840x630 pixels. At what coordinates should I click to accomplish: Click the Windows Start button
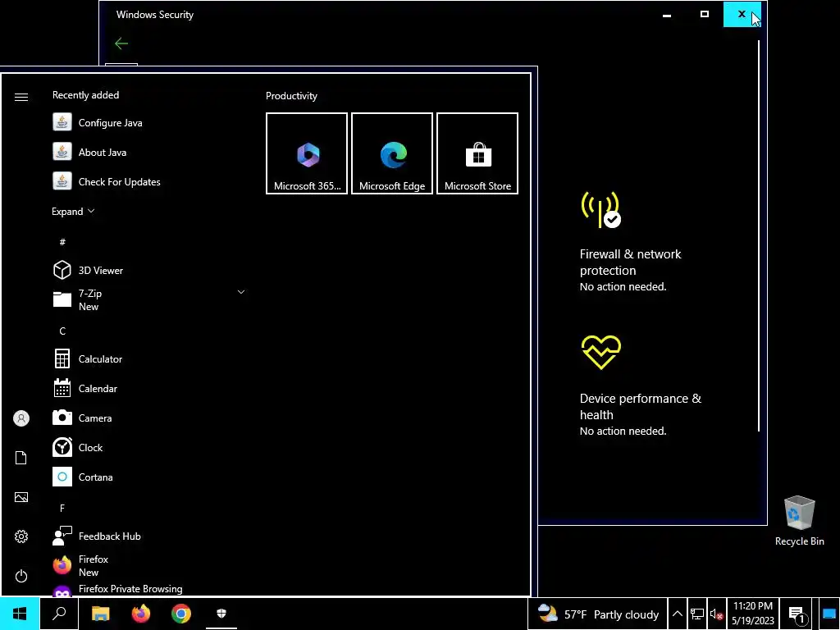pos(20,614)
